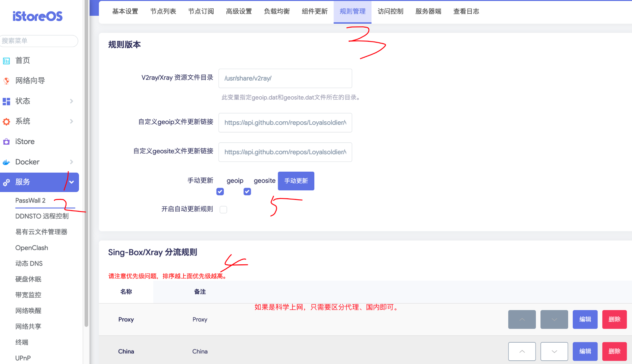This screenshot has height=364, width=632.
Task: Uncheck the geosite checkbox
Action: [247, 191]
